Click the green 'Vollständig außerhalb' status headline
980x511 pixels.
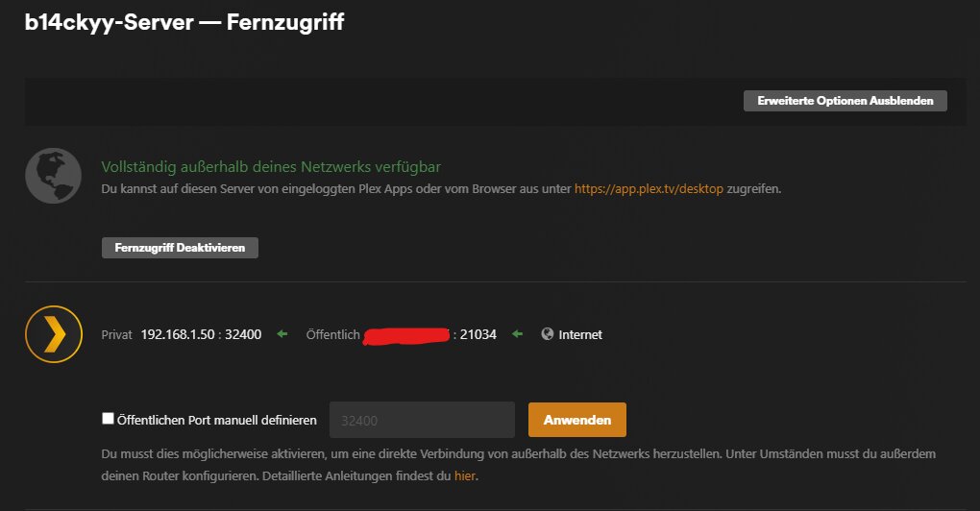pos(271,167)
